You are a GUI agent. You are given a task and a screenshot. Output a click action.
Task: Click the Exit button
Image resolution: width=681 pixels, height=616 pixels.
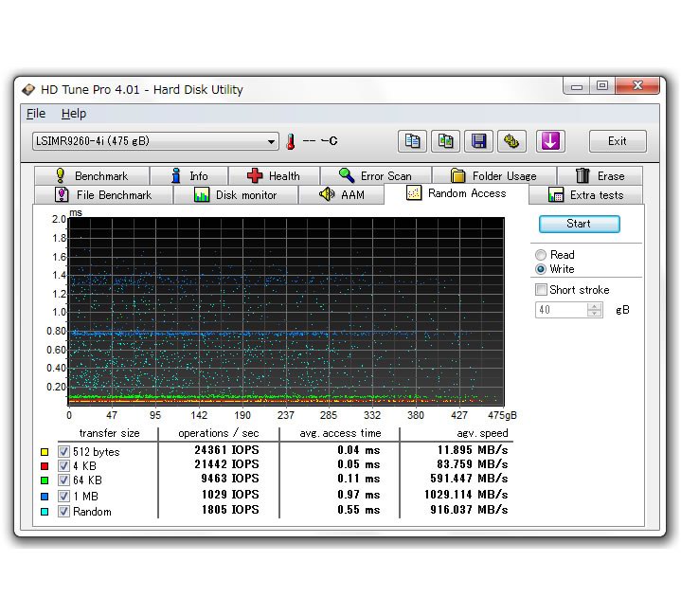pyautogui.click(x=617, y=141)
